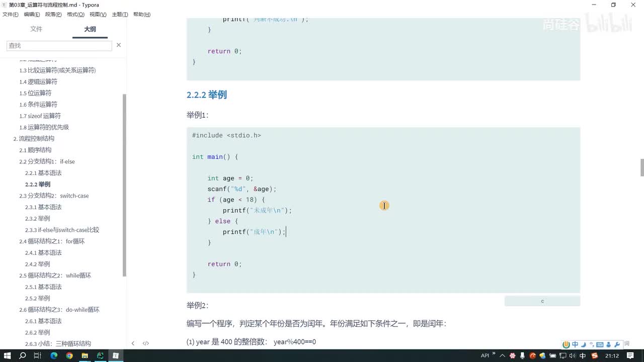Open volume control in tray
644x362 pixels.
click(x=573, y=355)
